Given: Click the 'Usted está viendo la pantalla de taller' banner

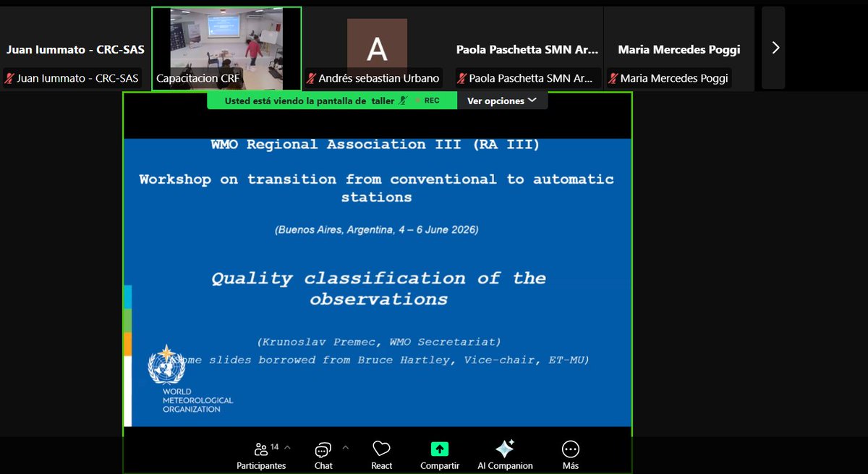Looking at the screenshot, I should 332,101.
